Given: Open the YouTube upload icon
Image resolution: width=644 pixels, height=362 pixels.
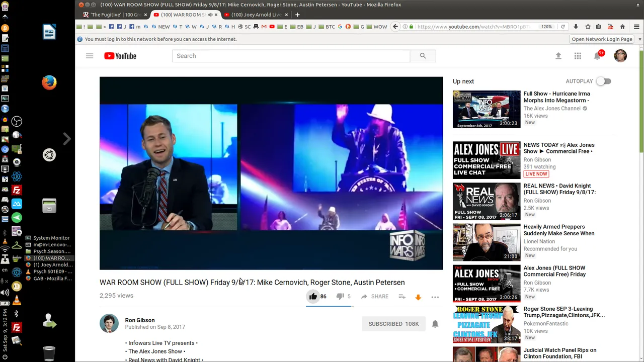Looking at the screenshot, I should [x=558, y=56].
